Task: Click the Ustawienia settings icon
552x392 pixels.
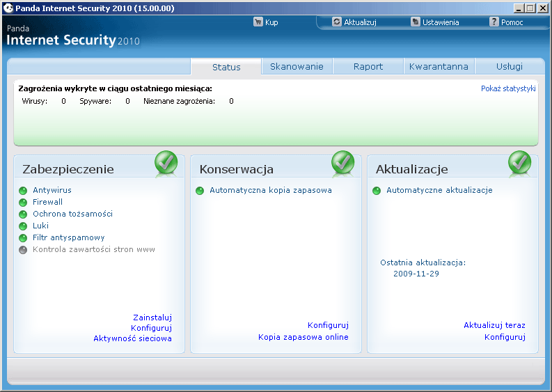Action: [x=416, y=22]
